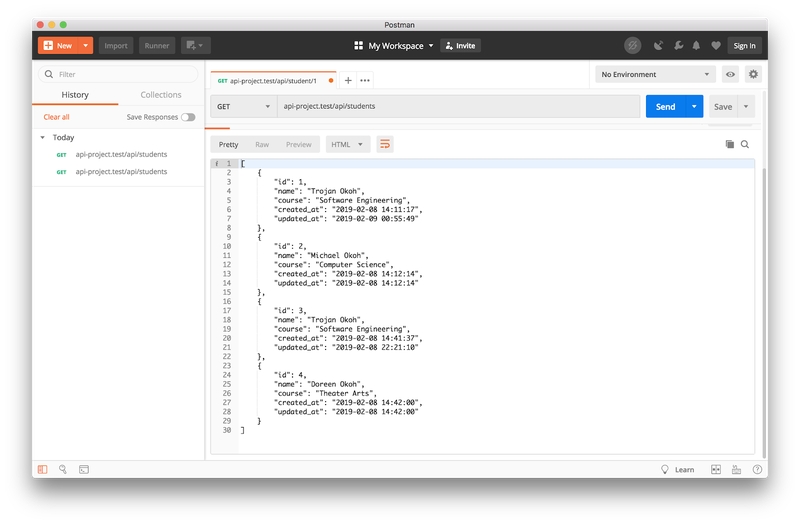Click the request URL input field

(458, 106)
